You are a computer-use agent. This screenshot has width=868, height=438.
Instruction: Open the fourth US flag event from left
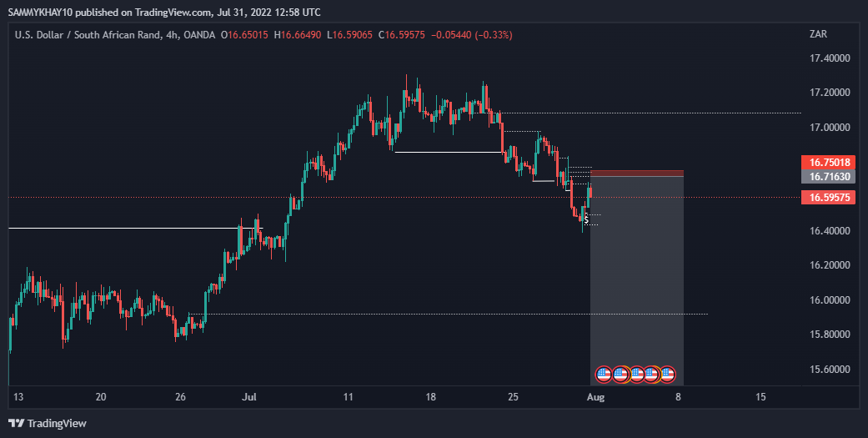pos(652,373)
